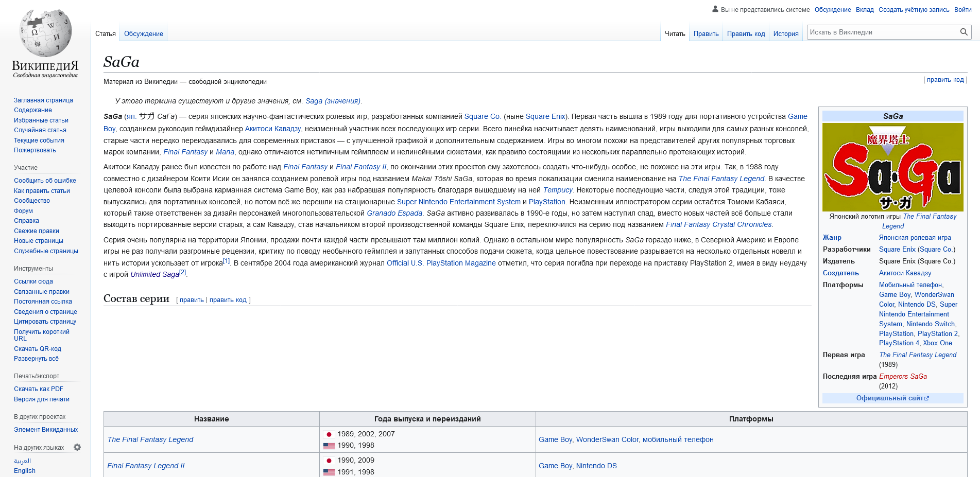Select the Статья tab

(106, 33)
